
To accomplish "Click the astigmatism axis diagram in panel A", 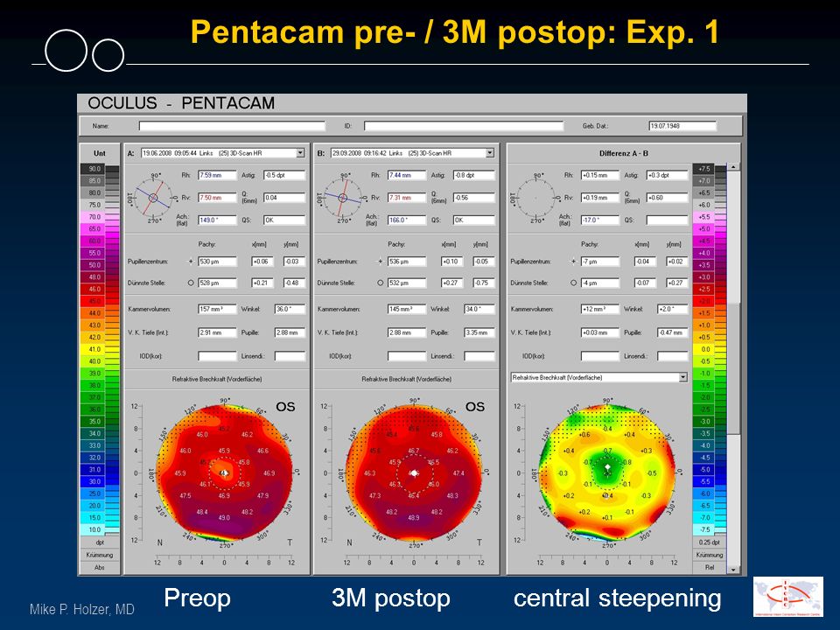I will 152,198.
